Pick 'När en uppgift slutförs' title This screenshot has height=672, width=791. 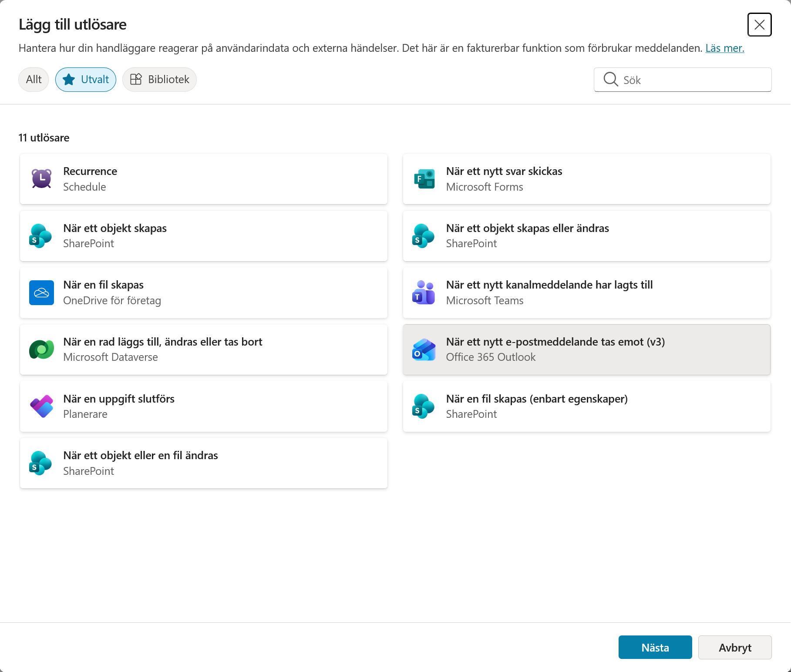click(119, 399)
